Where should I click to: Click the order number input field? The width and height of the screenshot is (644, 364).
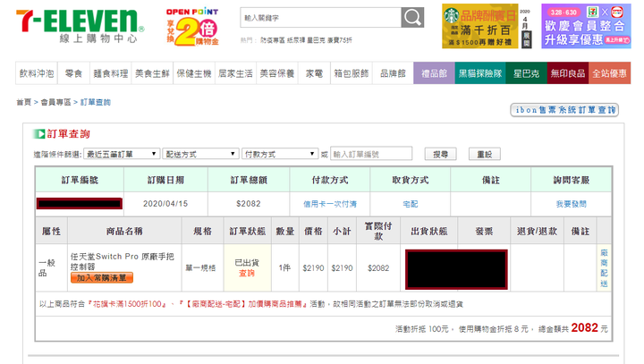[371, 154]
